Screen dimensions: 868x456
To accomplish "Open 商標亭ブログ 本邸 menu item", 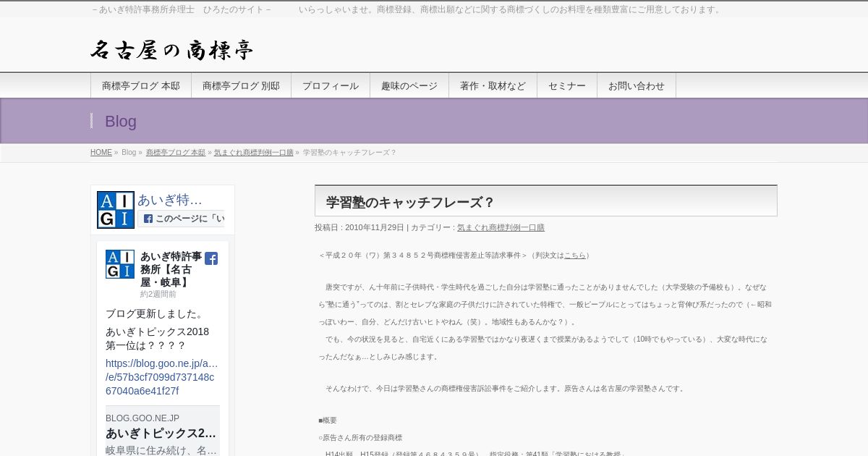I will click(x=141, y=85).
